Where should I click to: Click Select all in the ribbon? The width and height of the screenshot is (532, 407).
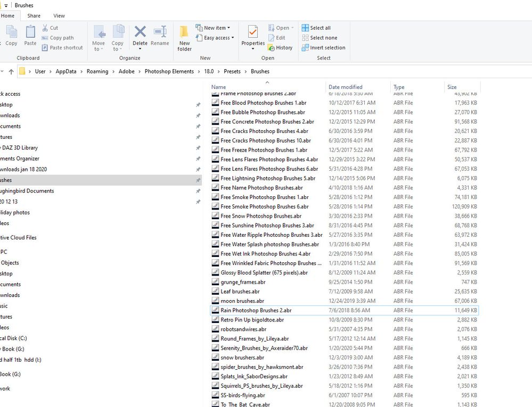coord(316,28)
